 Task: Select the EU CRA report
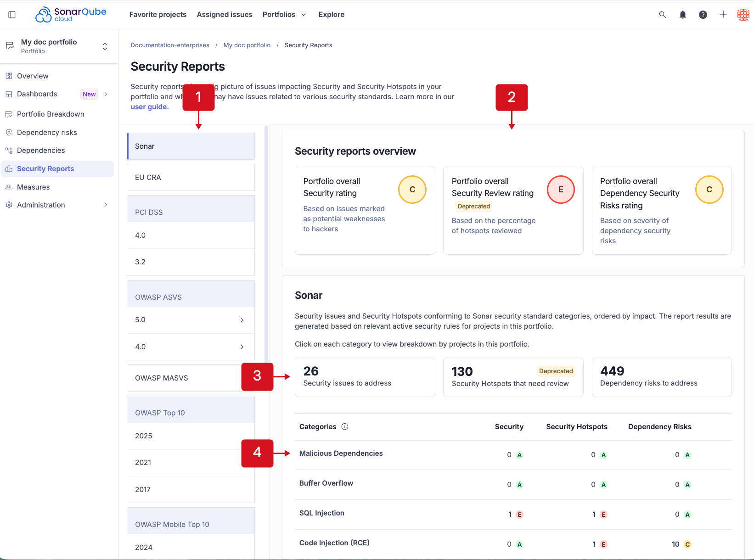tap(191, 177)
